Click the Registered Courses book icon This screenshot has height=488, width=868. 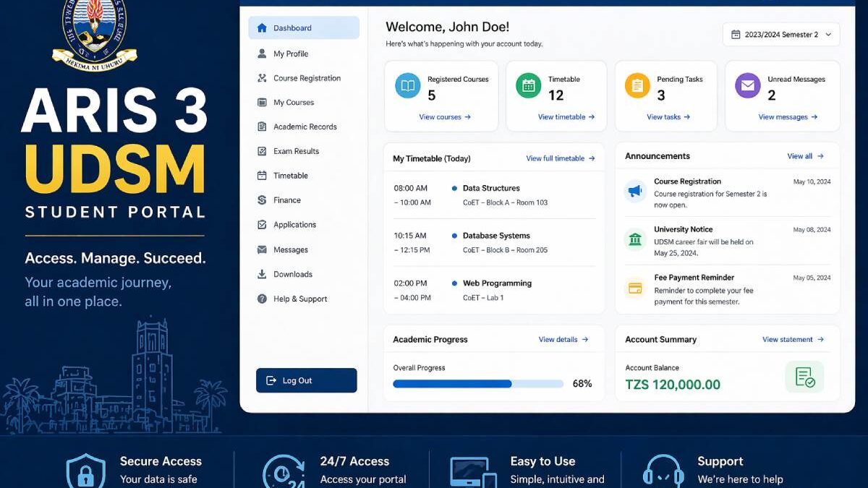pyautogui.click(x=407, y=87)
